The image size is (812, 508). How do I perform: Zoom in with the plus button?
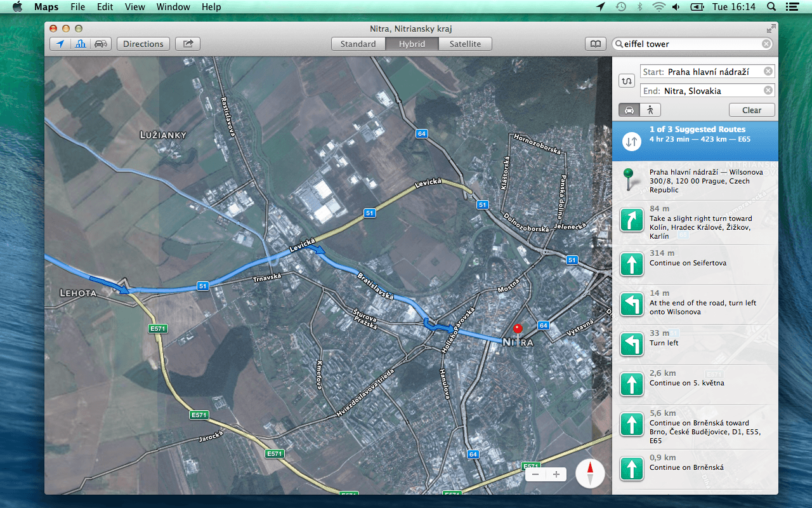coord(556,474)
